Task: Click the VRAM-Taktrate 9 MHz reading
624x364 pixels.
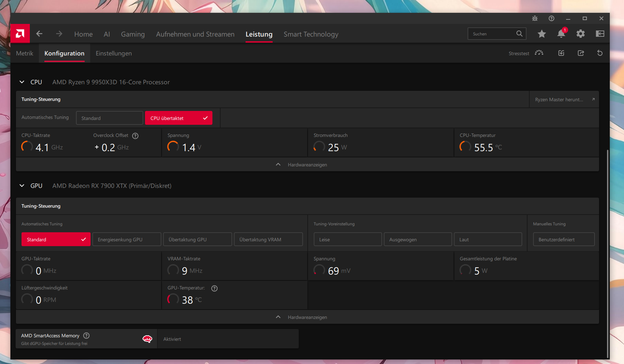Action: click(185, 271)
